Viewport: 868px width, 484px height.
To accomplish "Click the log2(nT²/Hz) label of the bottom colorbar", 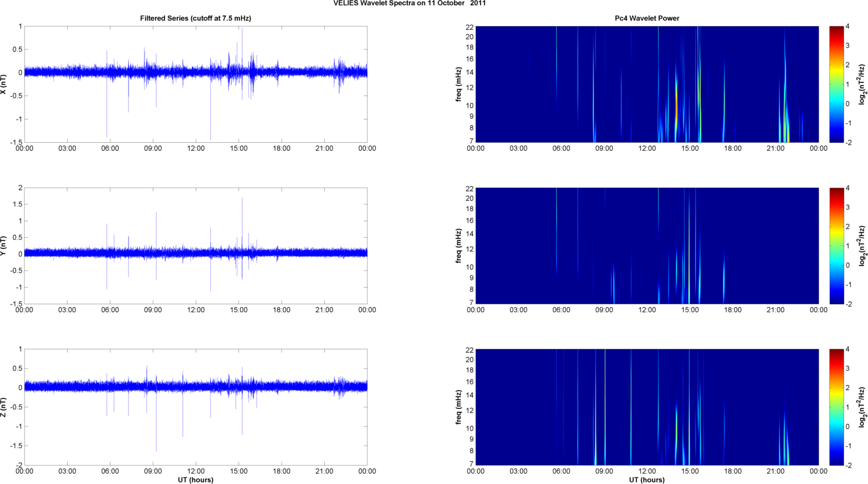I will coord(863,407).
